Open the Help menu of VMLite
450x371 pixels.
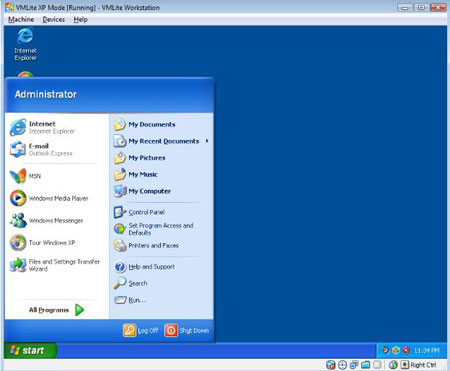click(x=81, y=19)
